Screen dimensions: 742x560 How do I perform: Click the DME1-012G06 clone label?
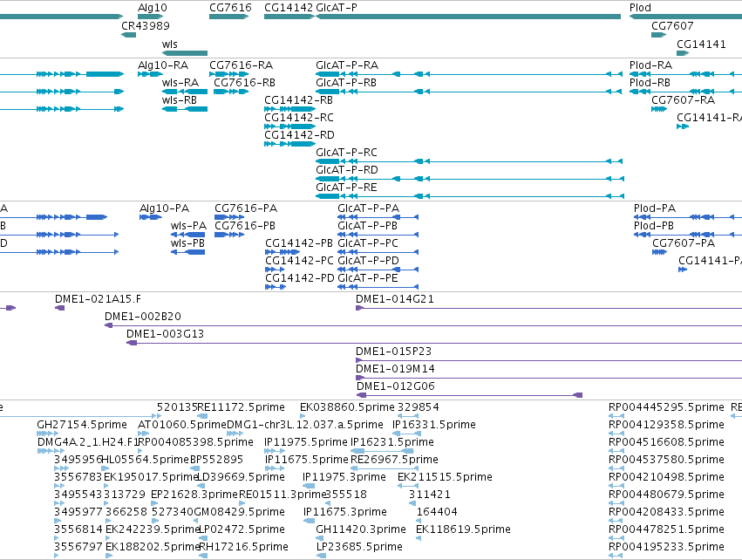[396, 386]
